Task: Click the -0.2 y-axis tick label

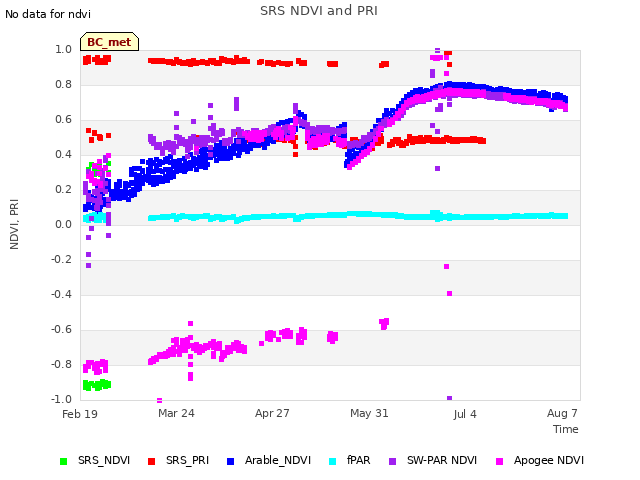Action: 61,260
